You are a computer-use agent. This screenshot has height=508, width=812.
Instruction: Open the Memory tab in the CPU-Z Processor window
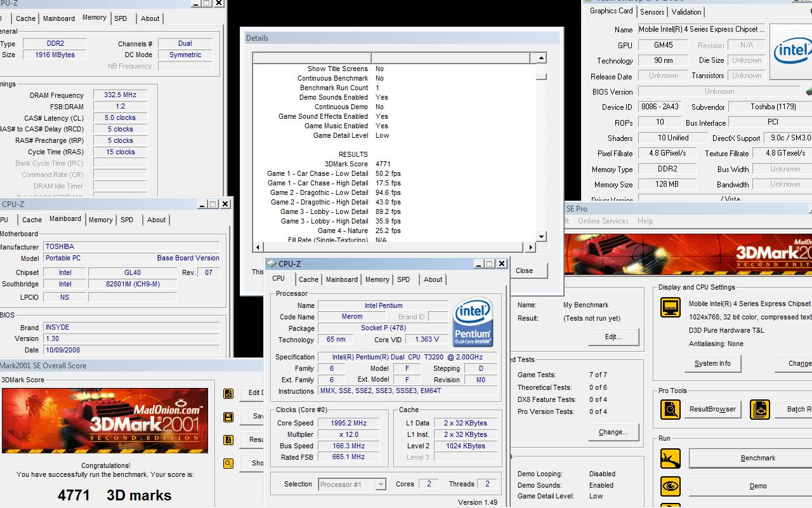pyautogui.click(x=377, y=279)
